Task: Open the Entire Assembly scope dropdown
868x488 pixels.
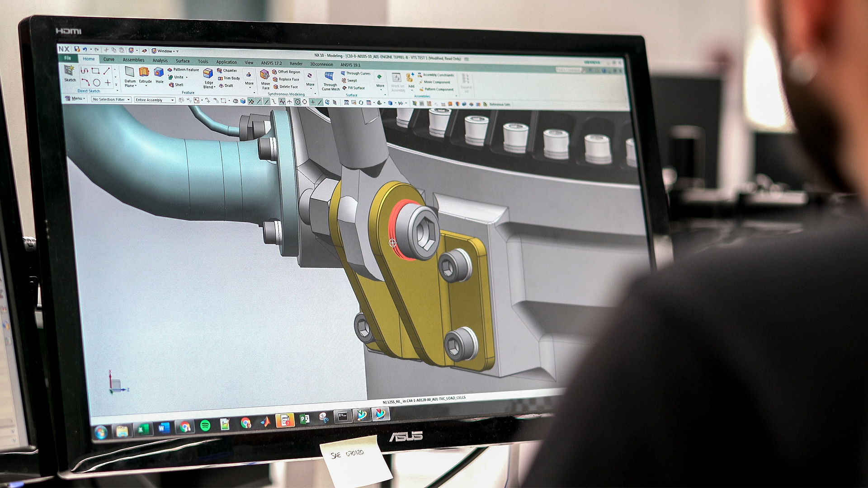Action: pyautogui.click(x=155, y=100)
